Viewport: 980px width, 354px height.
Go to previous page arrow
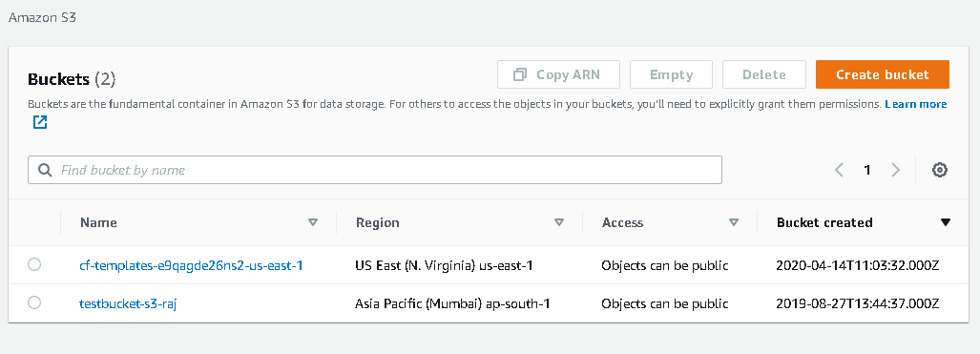(840, 170)
